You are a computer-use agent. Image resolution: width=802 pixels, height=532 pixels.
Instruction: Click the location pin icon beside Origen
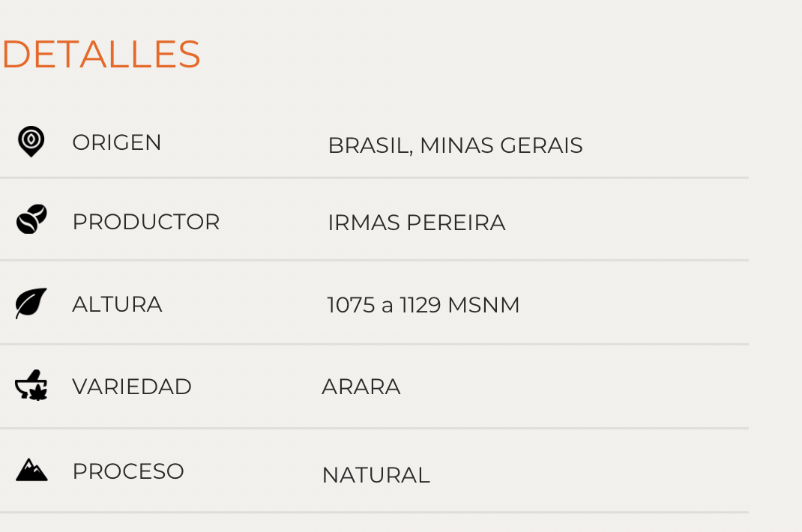31,141
